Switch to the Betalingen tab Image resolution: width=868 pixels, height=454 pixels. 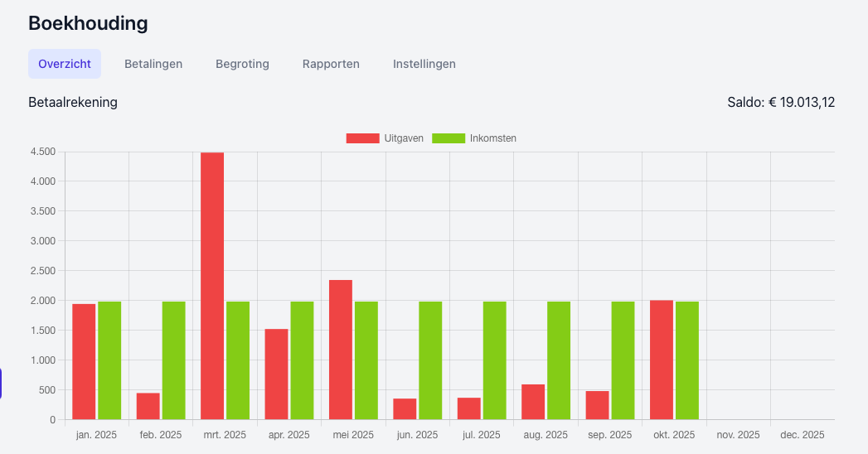pos(153,64)
